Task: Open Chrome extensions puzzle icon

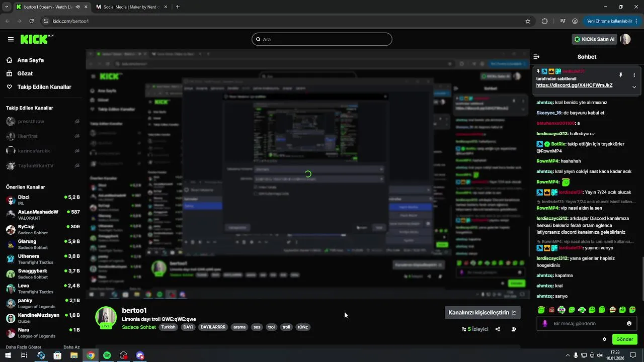Action: [545, 21]
